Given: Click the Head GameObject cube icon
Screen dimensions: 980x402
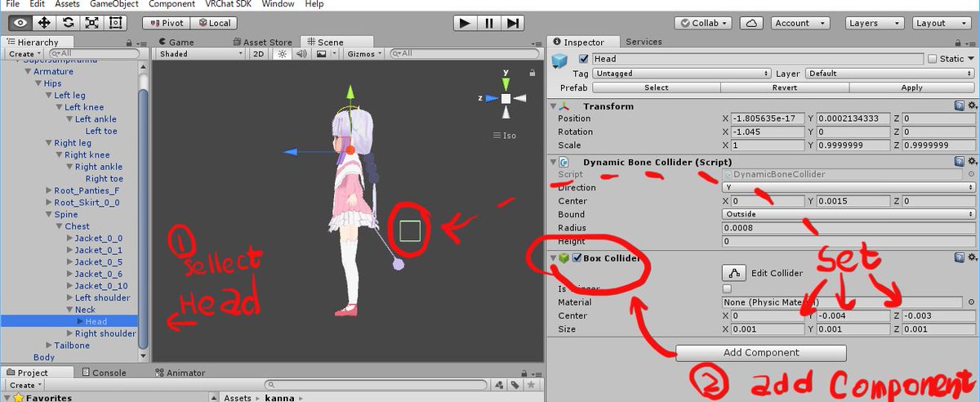Looking at the screenshot, I should pyautogui.click(x=559, y=61).
